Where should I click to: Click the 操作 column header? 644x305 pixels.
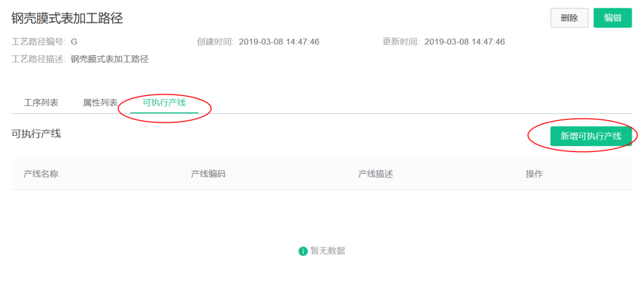(x=534, y=174)
